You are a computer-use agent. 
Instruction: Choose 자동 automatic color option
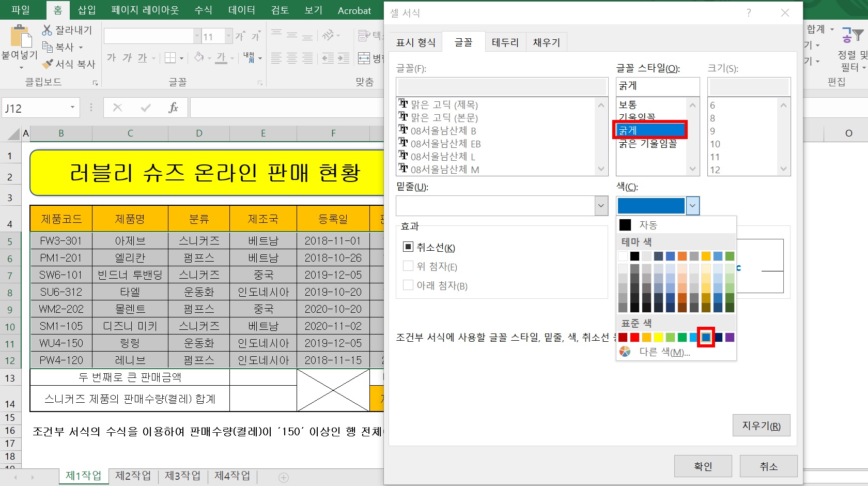pyautogui.click(x=676, y=225)
